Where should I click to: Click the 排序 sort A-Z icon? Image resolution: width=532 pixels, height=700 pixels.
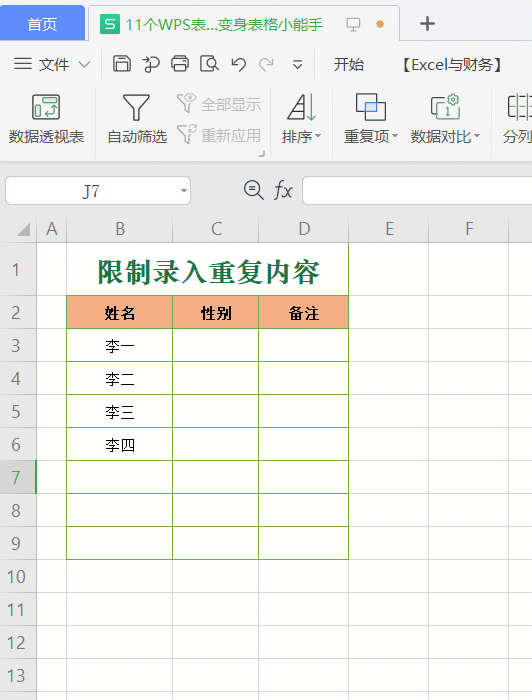[301, 107]
